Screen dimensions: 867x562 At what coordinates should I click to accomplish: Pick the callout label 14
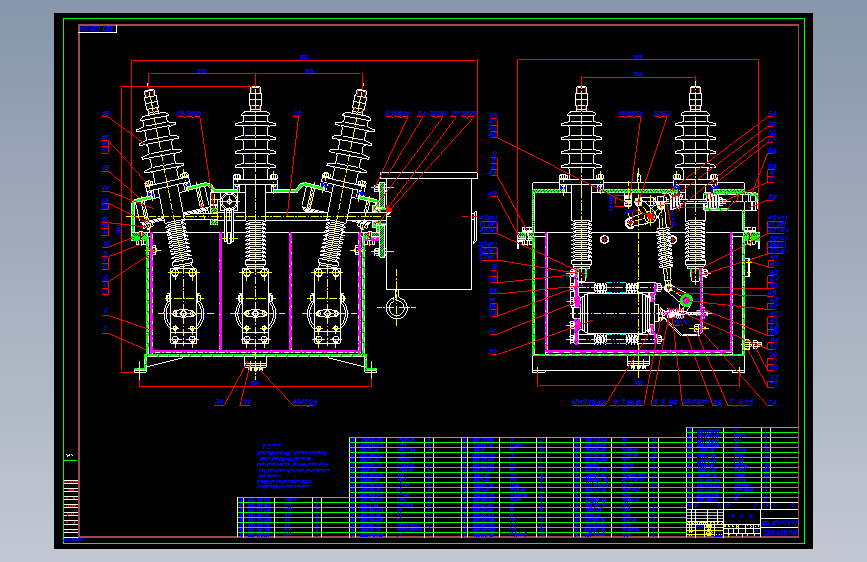[105, 188]
